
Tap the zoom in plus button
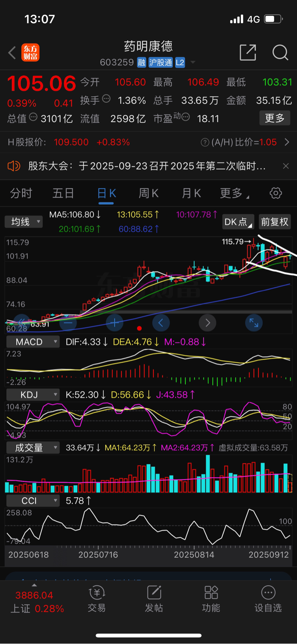[x=114, y=323]
